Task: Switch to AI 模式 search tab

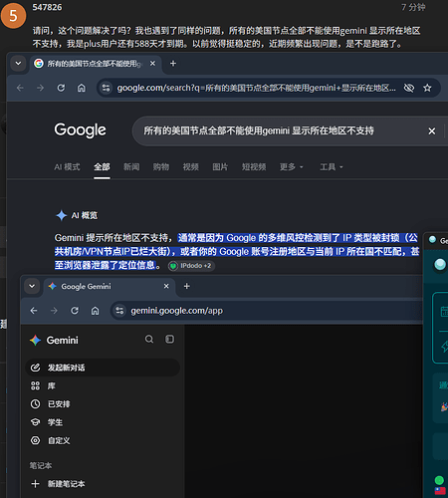Action: pos(67,167)
